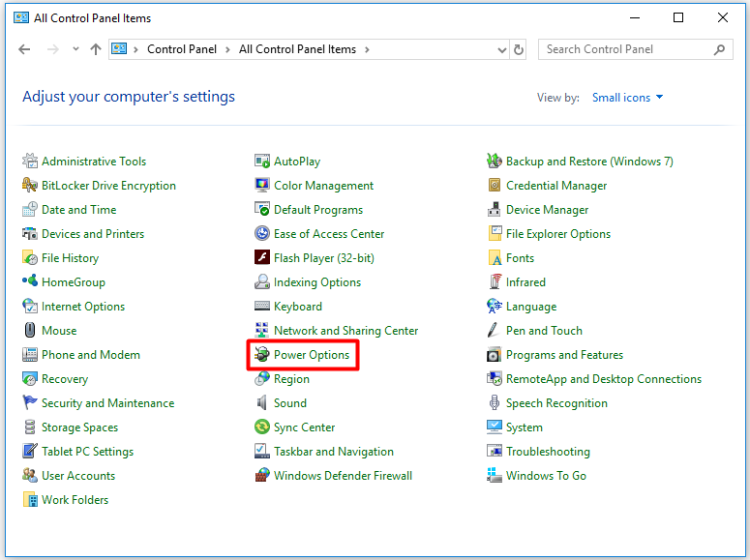The width and height of the screenshot is (750, 560).
Task: Open RemoteApp and Desktop Connections link
Action: [604, 379]
